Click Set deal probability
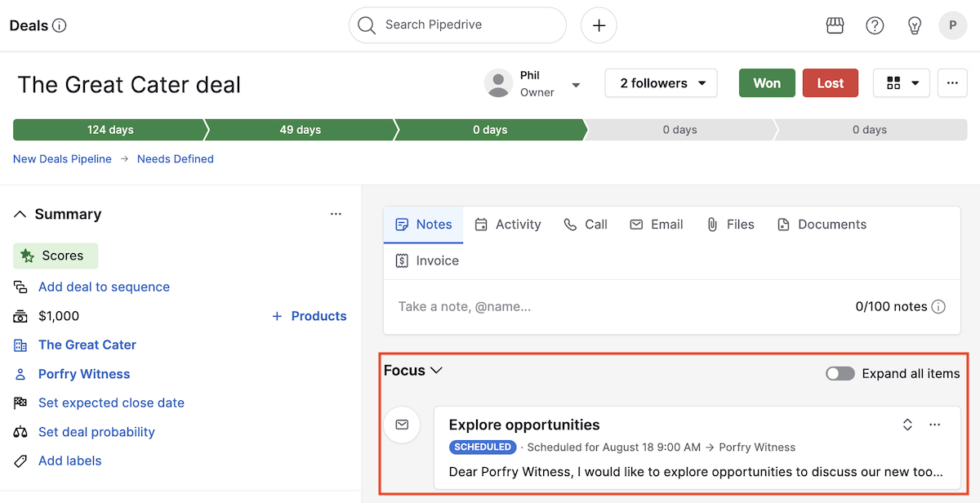 coord(96,432)
